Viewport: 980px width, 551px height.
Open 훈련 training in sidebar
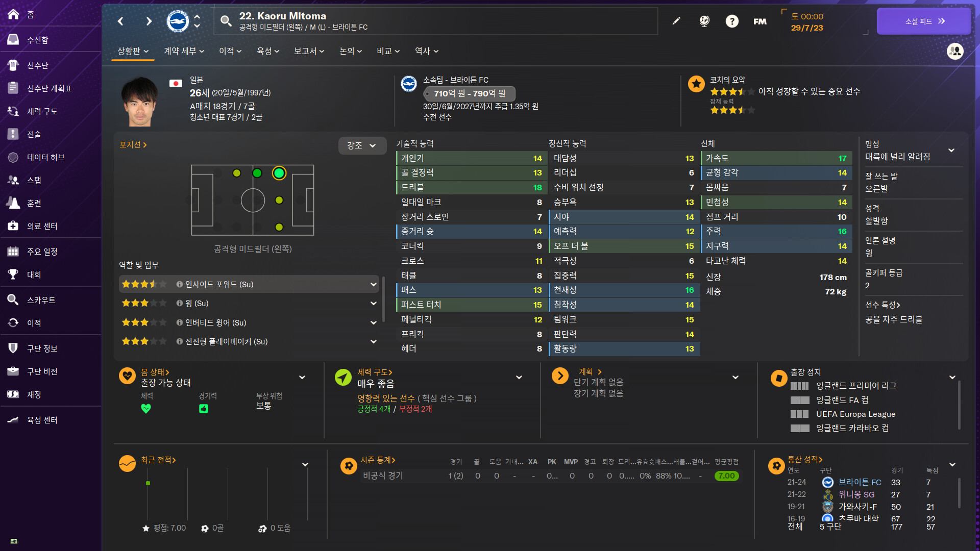(34, 203)
